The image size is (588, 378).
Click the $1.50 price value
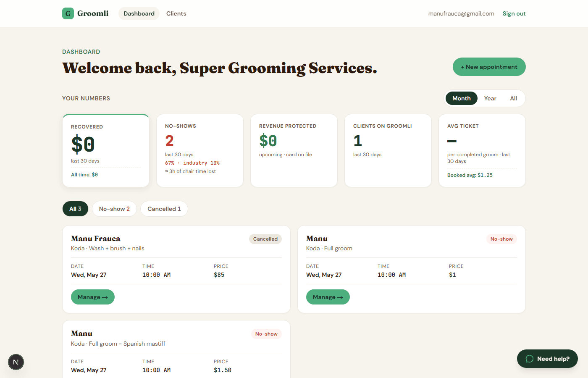click(223, 370)
